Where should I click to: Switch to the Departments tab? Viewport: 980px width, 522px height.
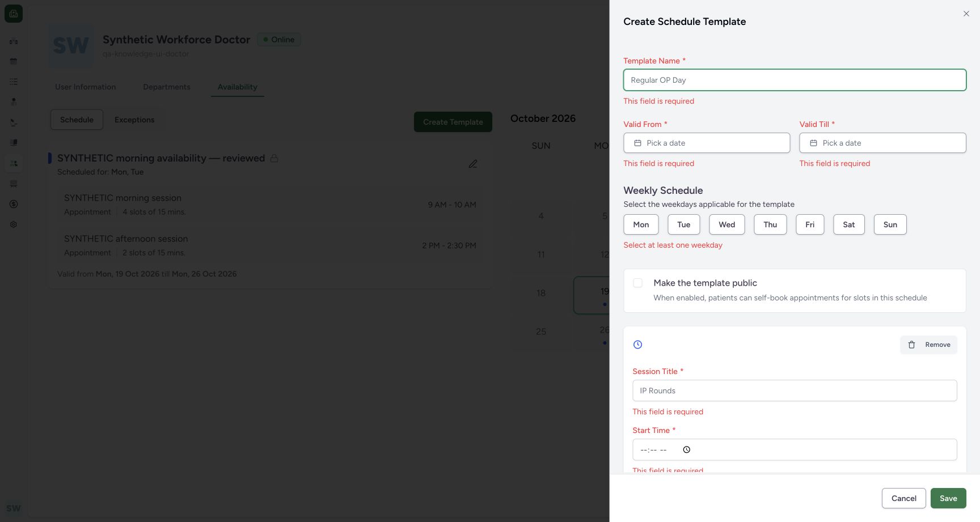(x=167, y=87)
